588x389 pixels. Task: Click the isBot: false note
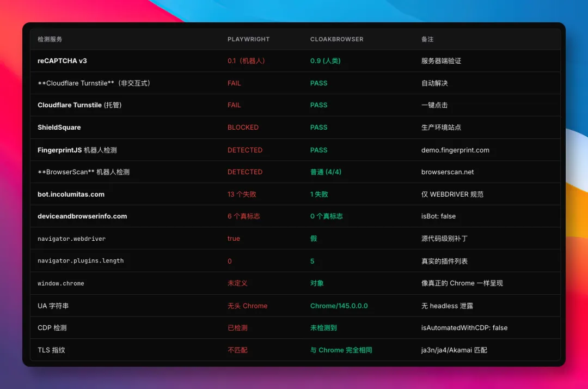point(438,216)
